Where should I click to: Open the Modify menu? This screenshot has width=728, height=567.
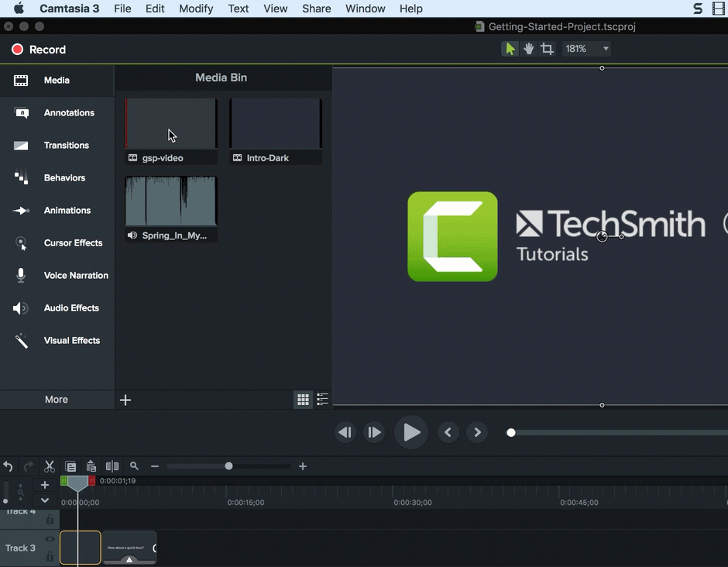(196, 9)
